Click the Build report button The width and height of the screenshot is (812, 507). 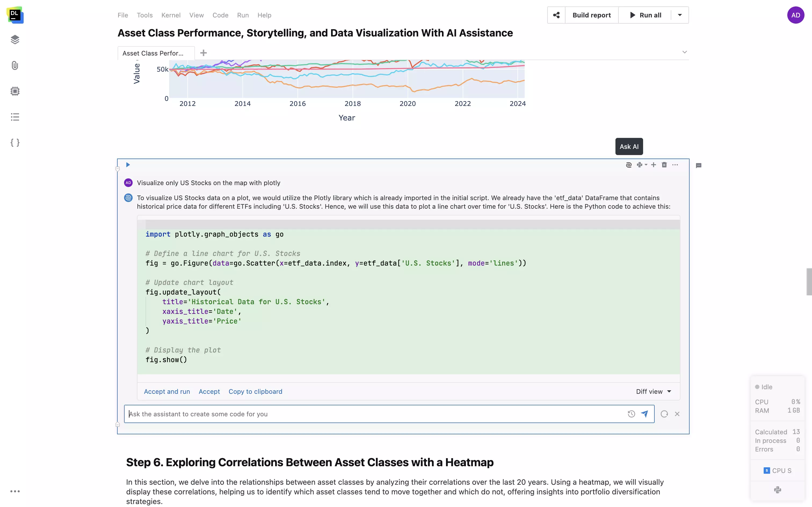pos(591,15)
